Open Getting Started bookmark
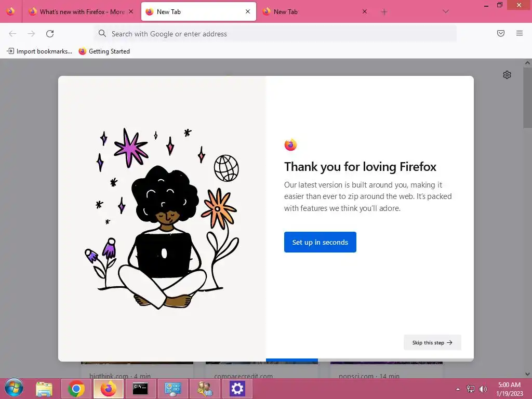The width and height of the screenshot is (532, 399). pos(104,51)
